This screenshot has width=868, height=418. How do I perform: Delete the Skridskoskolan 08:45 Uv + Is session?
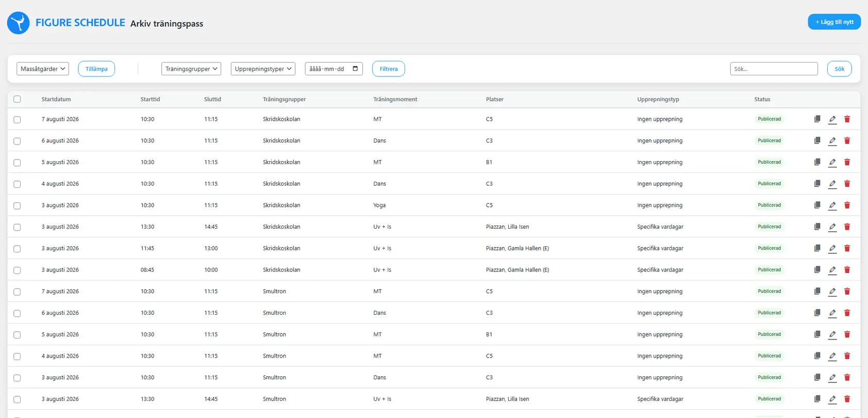847,270
